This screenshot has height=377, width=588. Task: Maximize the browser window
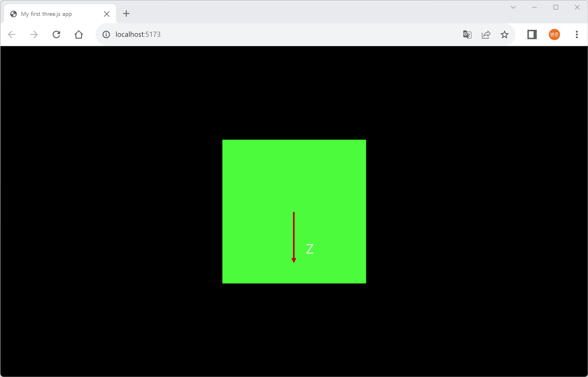click(556, 7)
